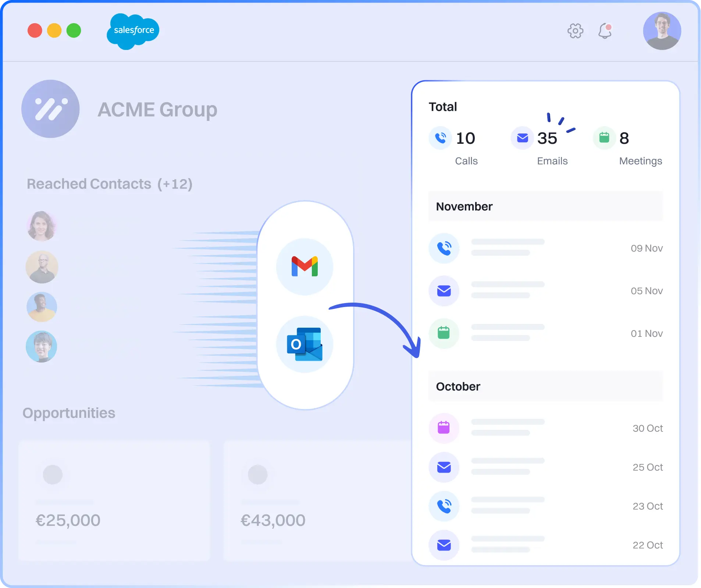The height and width of the screenshot is (588, 701).
Task: Click the 23 Oct date
Action: tap(648, 506)
